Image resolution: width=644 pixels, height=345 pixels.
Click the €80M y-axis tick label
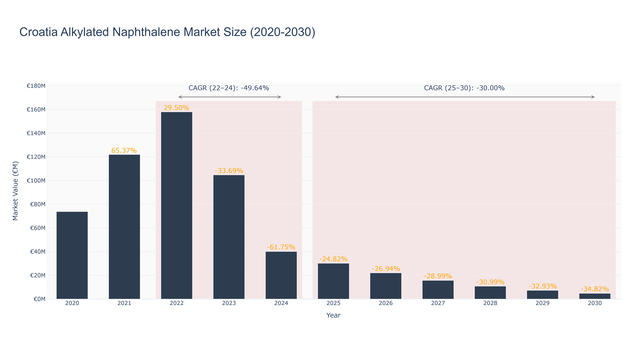click(x=38, y=204)
